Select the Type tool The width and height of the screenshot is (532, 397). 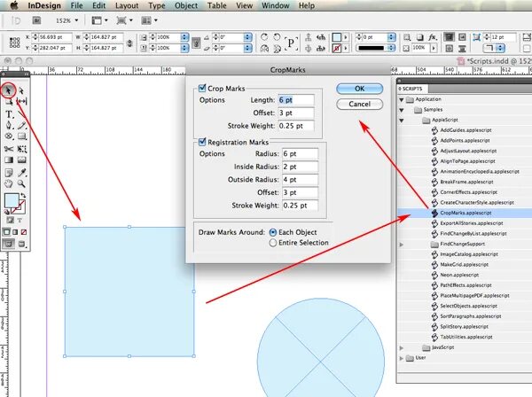(9, 114)
